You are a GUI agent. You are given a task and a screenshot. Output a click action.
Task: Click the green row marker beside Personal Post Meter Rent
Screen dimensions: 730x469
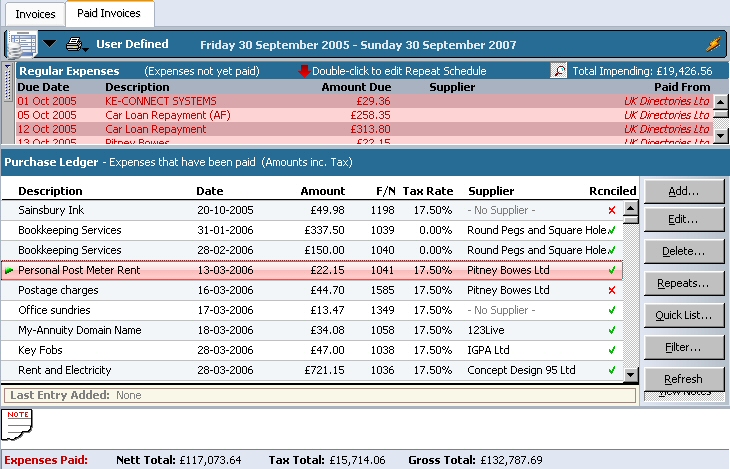coord(10,271)
